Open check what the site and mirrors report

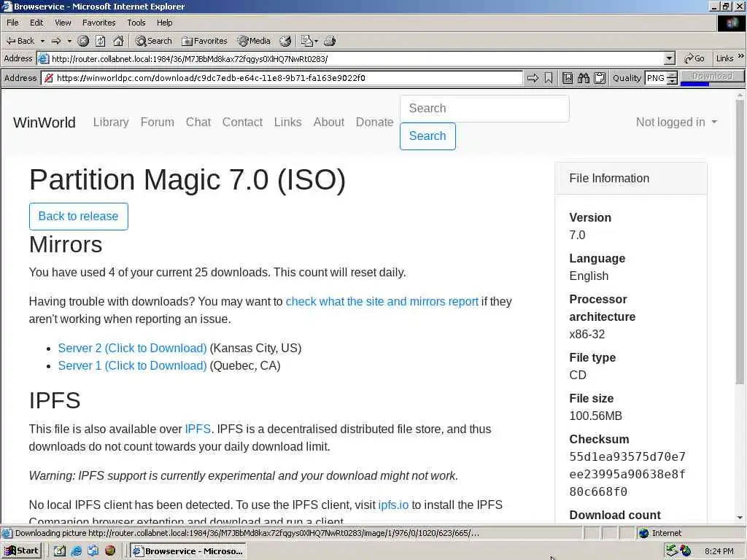point(382,301)
